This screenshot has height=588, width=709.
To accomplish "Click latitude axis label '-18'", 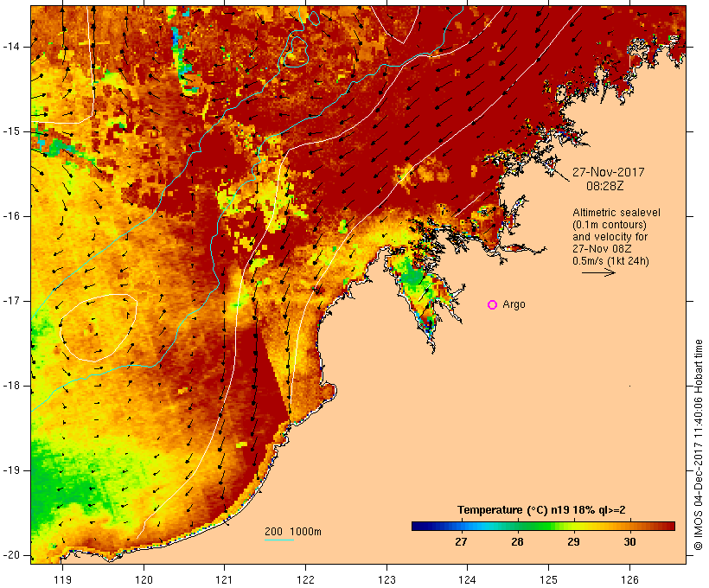I will 11,386.
